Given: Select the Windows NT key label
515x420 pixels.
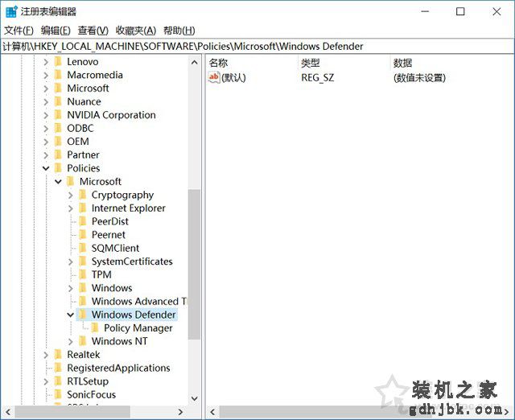Looking at the screenshot, I should tap(120, 341).
